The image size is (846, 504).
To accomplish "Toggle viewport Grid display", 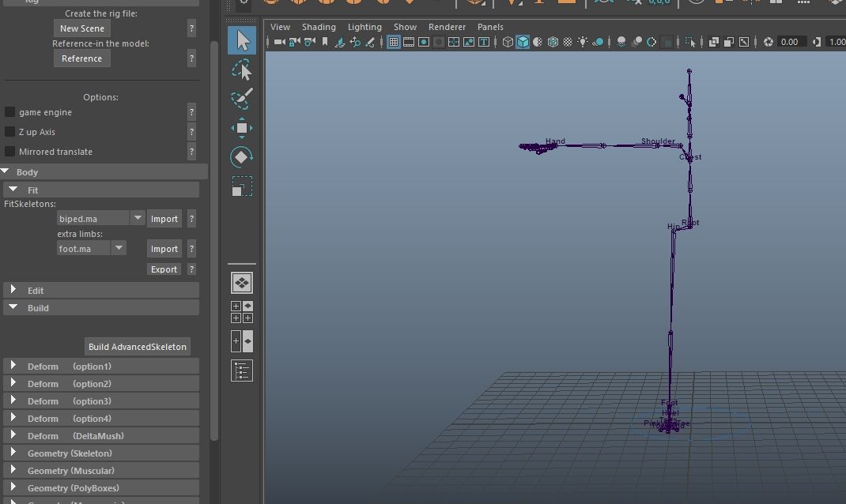I will point(394,42).
